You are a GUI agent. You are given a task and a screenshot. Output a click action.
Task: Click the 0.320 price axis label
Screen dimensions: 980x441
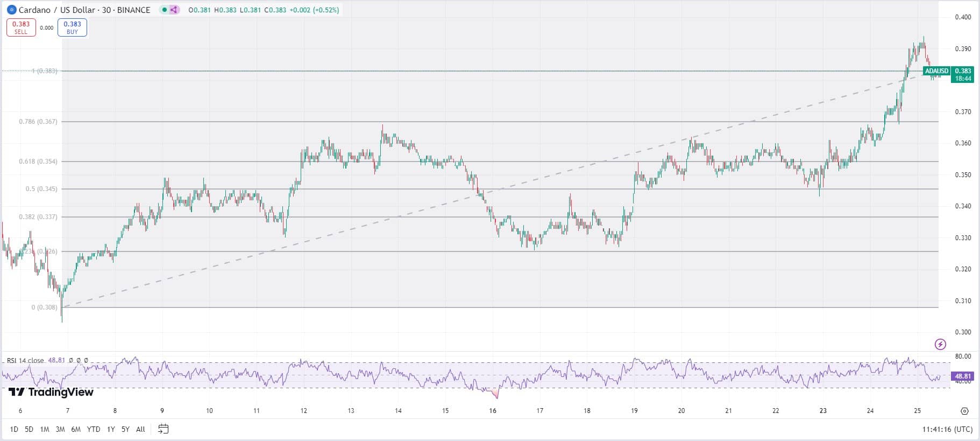963,269
